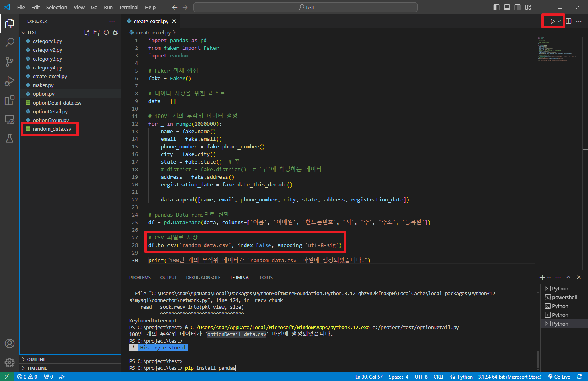588x381 pixels.
Task: Open the Remote Explorer view
Action: click(10, 119)
